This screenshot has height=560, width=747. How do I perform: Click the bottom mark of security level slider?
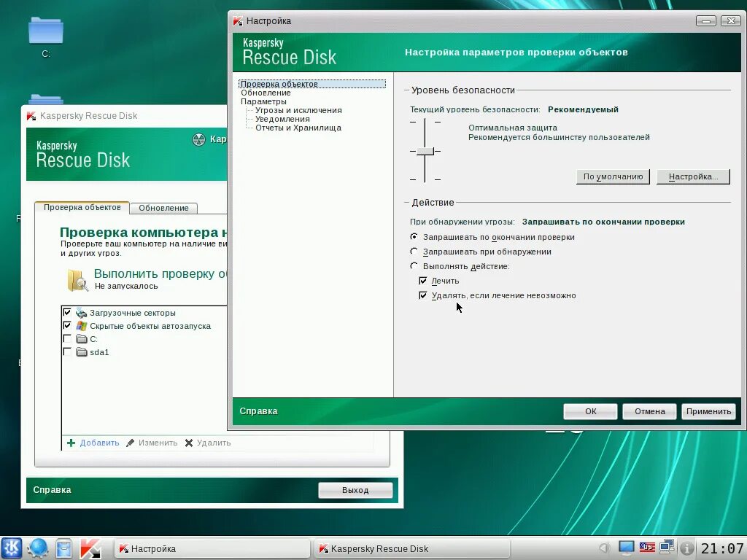(x=425, y=179)
